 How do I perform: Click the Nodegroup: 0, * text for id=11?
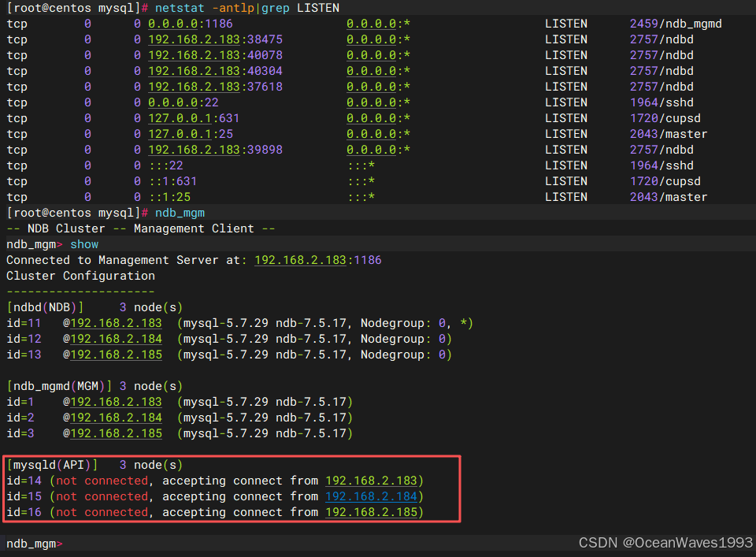415,323
